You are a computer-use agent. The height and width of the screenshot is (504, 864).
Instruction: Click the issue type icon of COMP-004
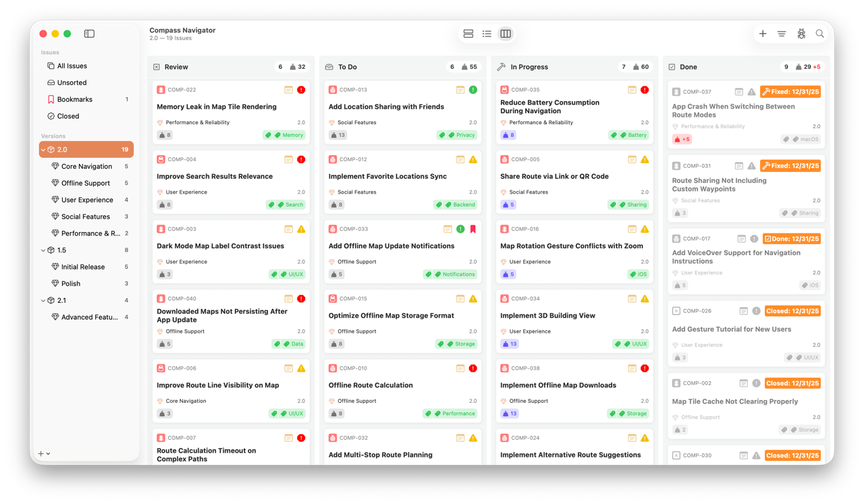click(x=161, y=159)
